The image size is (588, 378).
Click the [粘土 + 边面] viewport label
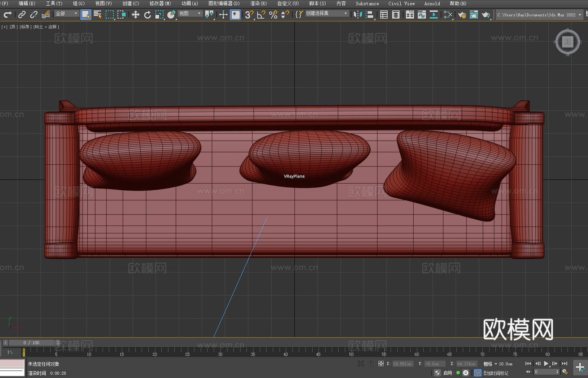pyautogui.click(x=46, y=27)
